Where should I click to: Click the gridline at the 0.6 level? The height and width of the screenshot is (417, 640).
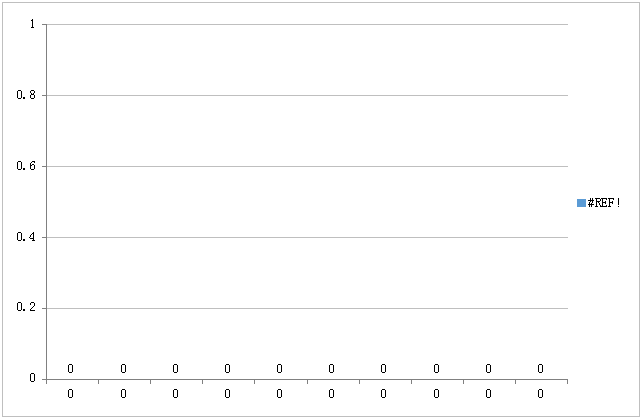307,166
